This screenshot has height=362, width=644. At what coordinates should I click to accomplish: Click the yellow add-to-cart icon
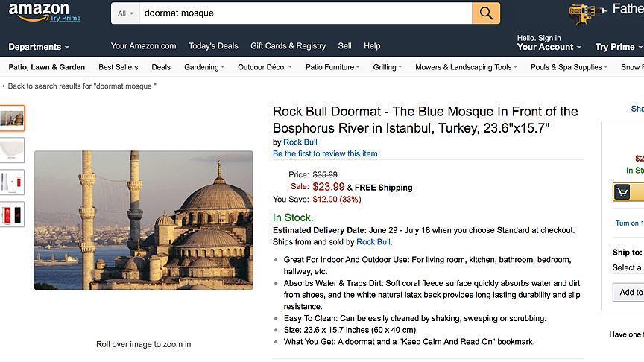click(623, 192)
